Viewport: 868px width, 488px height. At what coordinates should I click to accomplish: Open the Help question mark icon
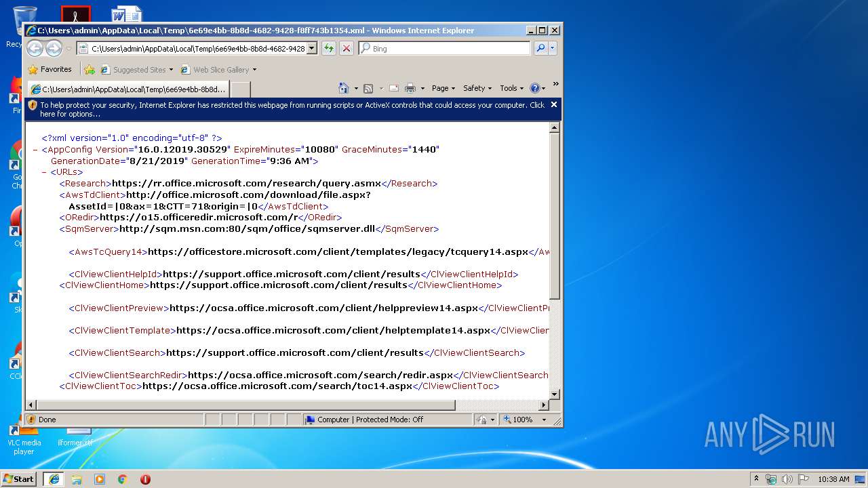pos(534,88)
